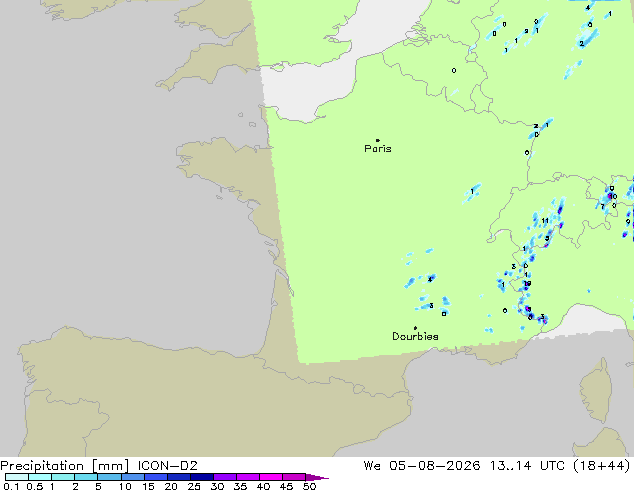This screenshot has width=634, height=490.
Task: Click the 25–30 mm dark blue swatch
Action: coord(201,477)
